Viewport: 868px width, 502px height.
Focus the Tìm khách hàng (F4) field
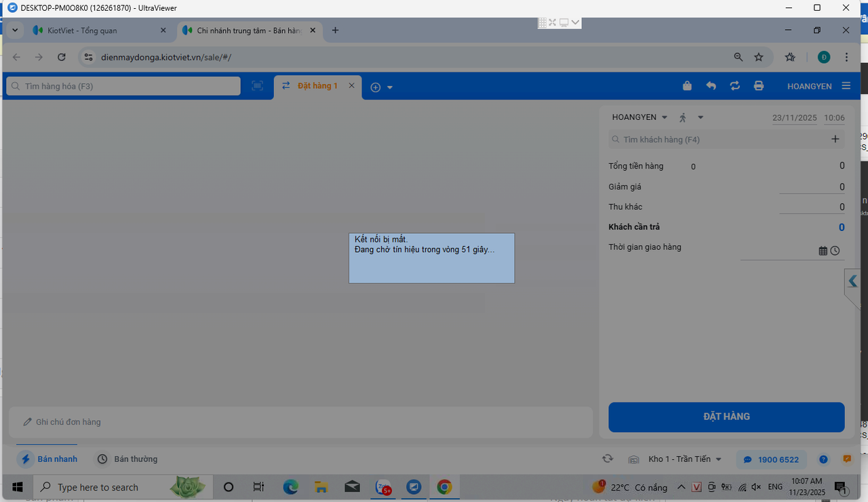717,140
